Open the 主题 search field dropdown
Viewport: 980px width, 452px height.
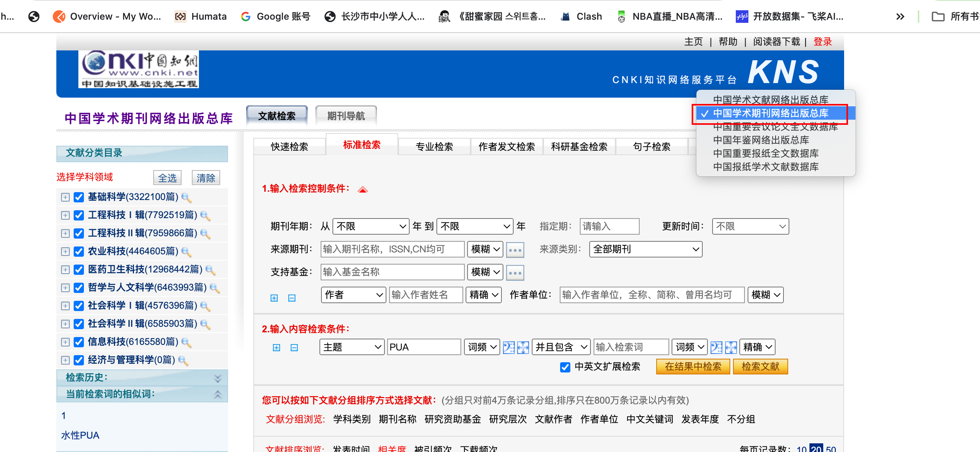[x=351, y=347]
